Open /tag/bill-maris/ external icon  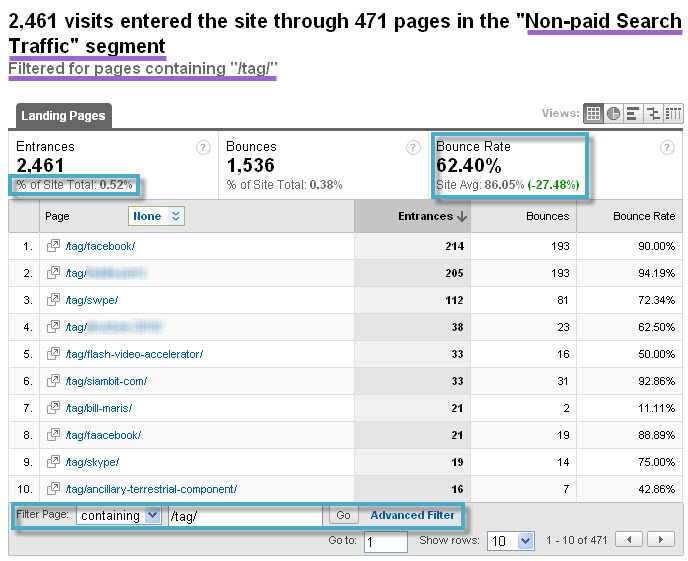tap(53, 408)
